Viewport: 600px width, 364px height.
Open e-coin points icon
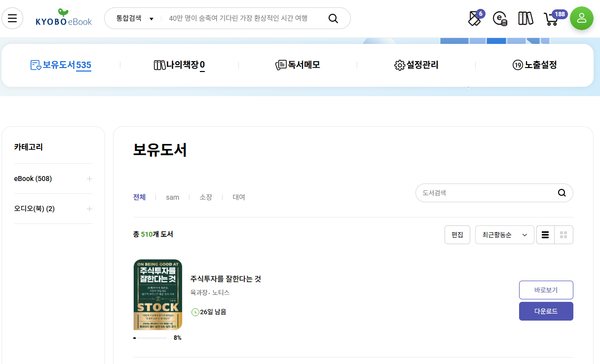[x=500, y=19]
